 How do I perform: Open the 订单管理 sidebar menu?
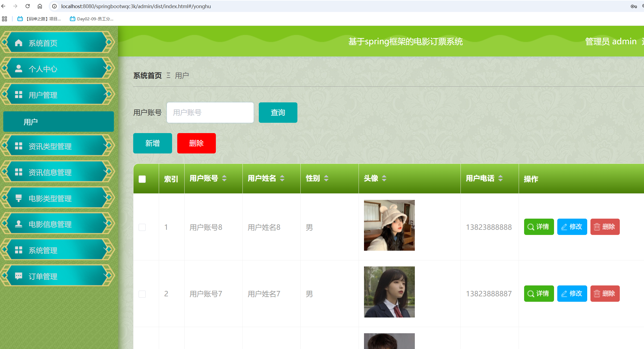pos(57,276)
